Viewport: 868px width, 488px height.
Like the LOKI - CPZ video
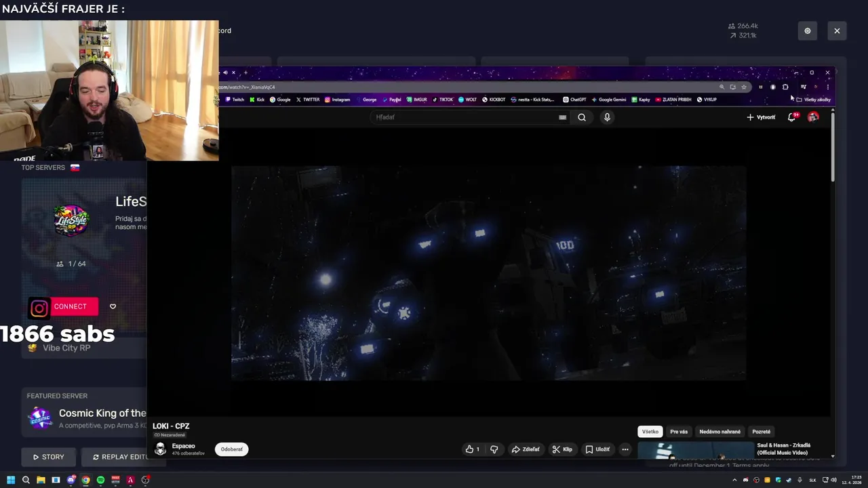(x=472, y=449)
